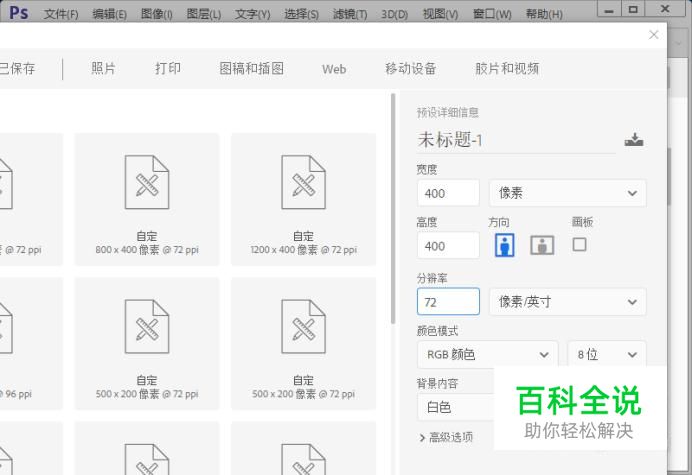Switch to the 打印 tab

168,68
